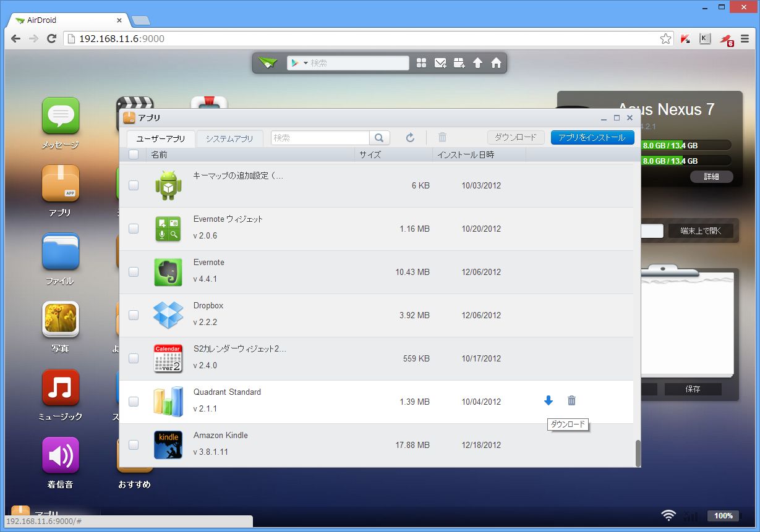The width and height of the screenshot is (760, 532).
Task: Click the Evernote elephant app icon
Action: click(168, 272)
